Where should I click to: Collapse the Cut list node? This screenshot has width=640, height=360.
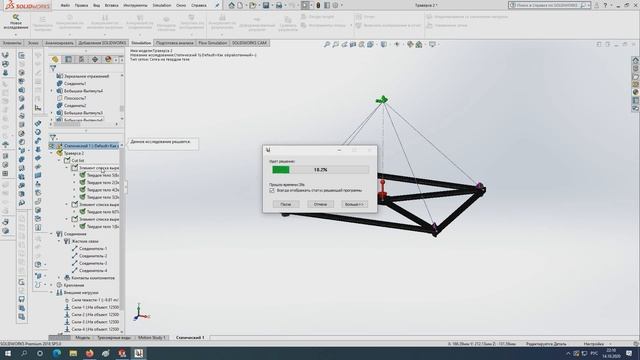click(60, 160)
